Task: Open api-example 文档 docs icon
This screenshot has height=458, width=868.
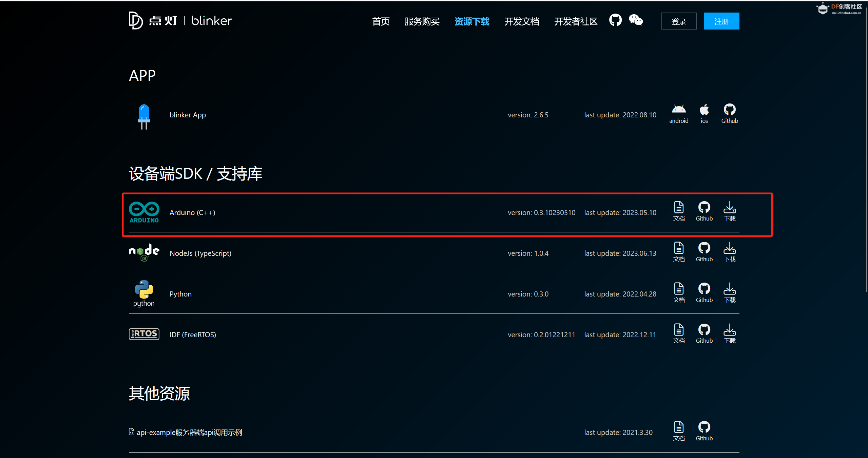Action: pos(679,432)
